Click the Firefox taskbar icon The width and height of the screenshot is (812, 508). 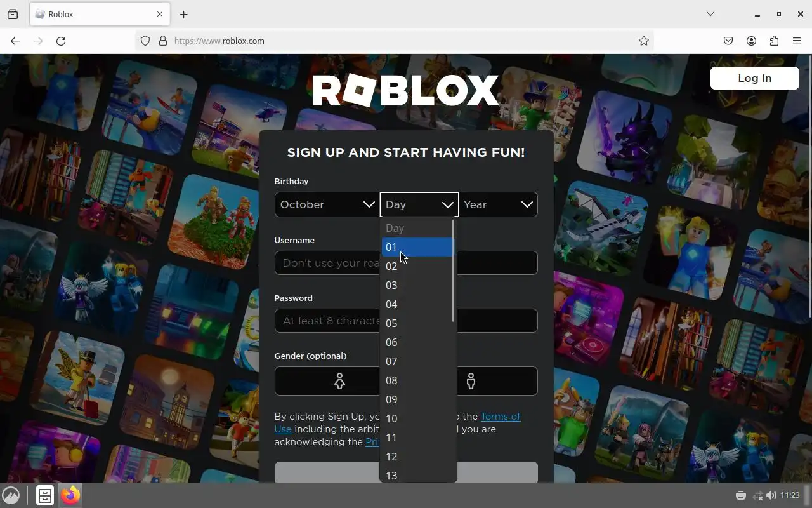pos(70,495)
